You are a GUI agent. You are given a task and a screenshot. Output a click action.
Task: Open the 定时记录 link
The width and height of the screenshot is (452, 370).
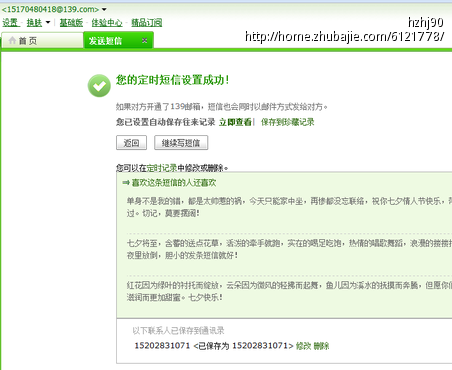162,168
